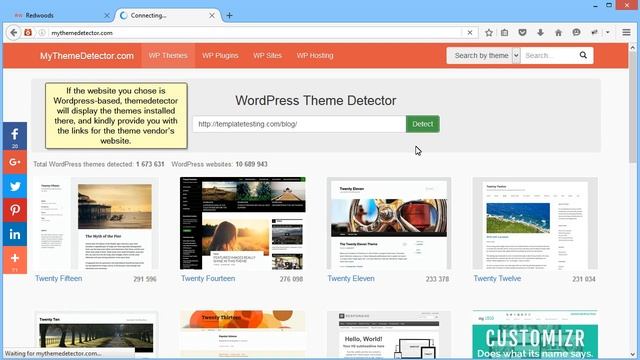Close the Connecting tab
This screenshot has height=360, width=640.
coord(212,16)
